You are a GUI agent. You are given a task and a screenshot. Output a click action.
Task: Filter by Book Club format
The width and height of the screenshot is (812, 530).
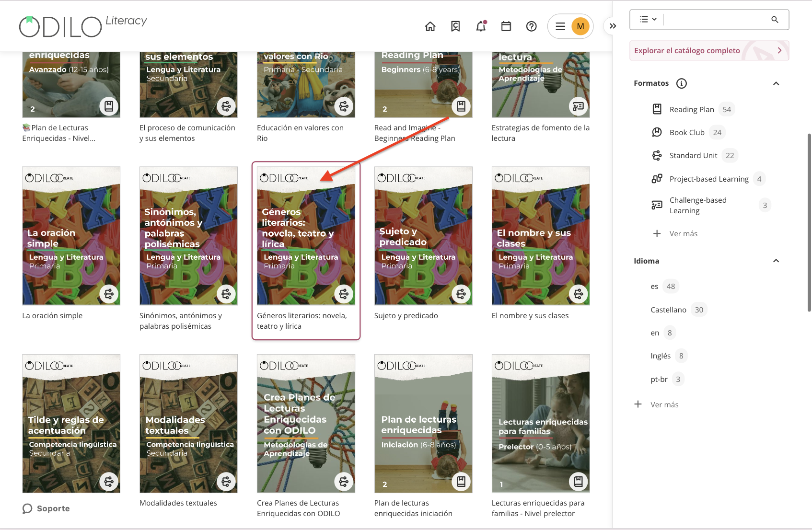click(x=688, y=132)
